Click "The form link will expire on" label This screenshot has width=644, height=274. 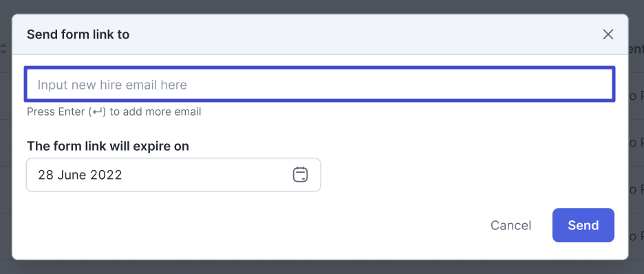[107, 146]
